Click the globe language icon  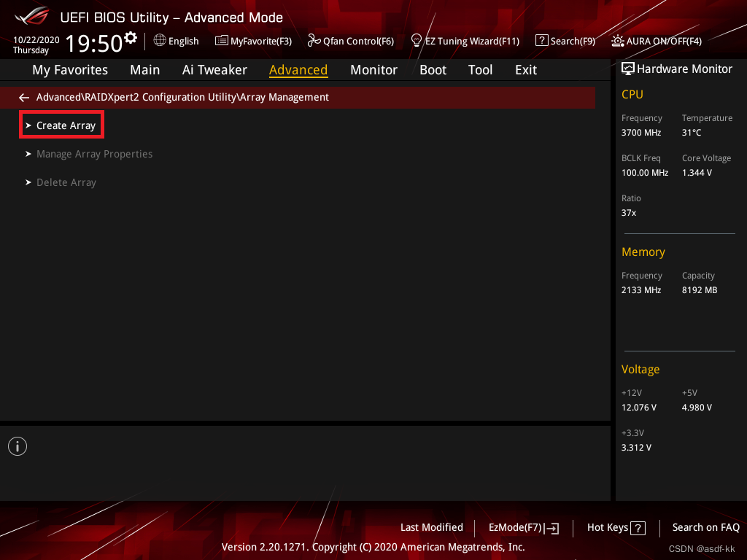coord(160,41)
